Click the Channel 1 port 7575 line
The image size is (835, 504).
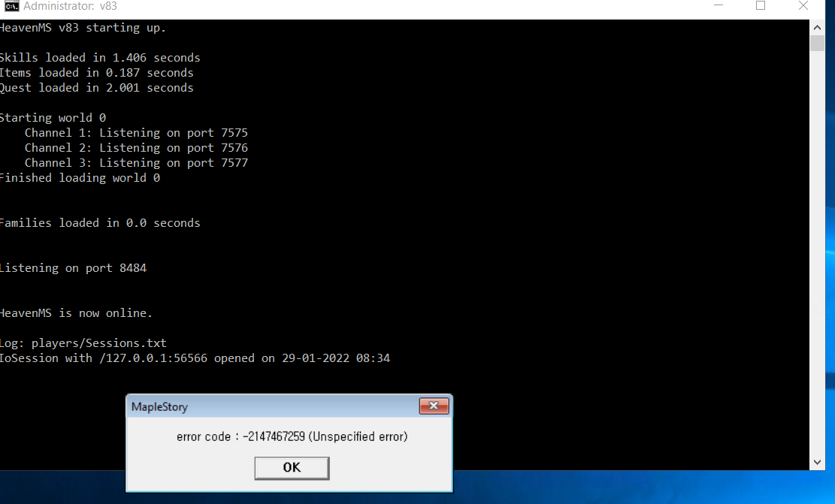[136, 132]
